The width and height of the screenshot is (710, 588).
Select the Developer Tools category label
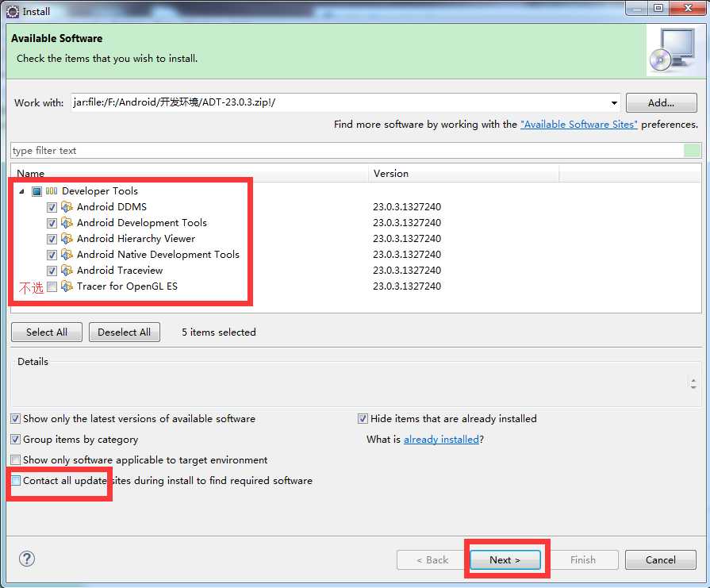(100, 191)
